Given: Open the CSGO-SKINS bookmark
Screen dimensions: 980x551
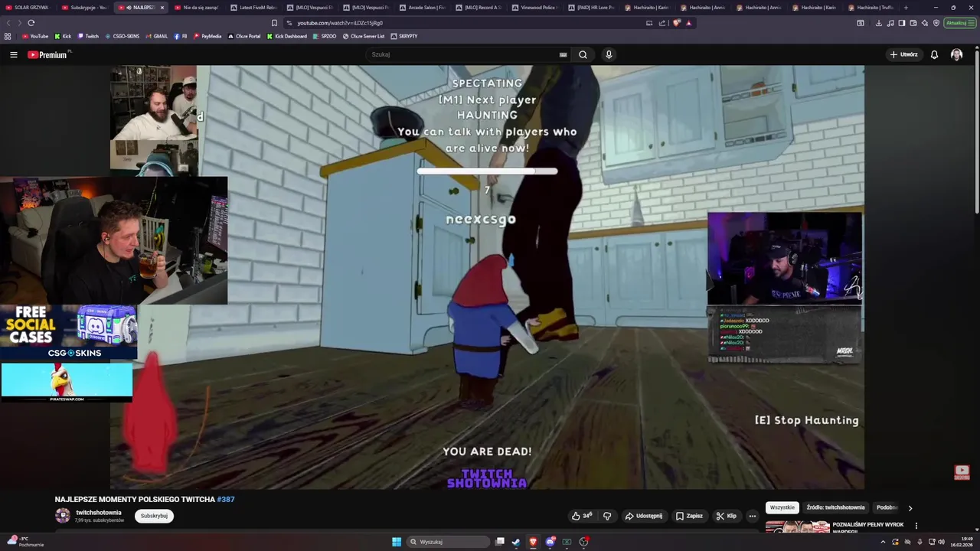Looking at the screenshot, I should [122, 36].
